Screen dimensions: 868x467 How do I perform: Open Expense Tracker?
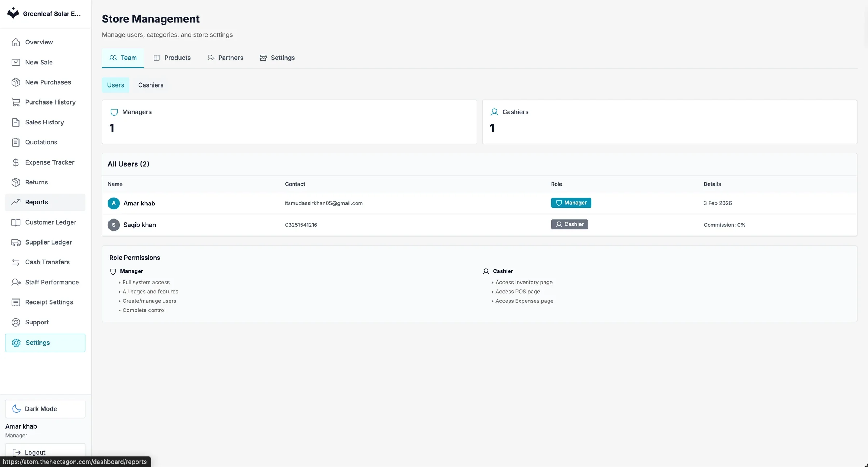(x=45, y=162)
